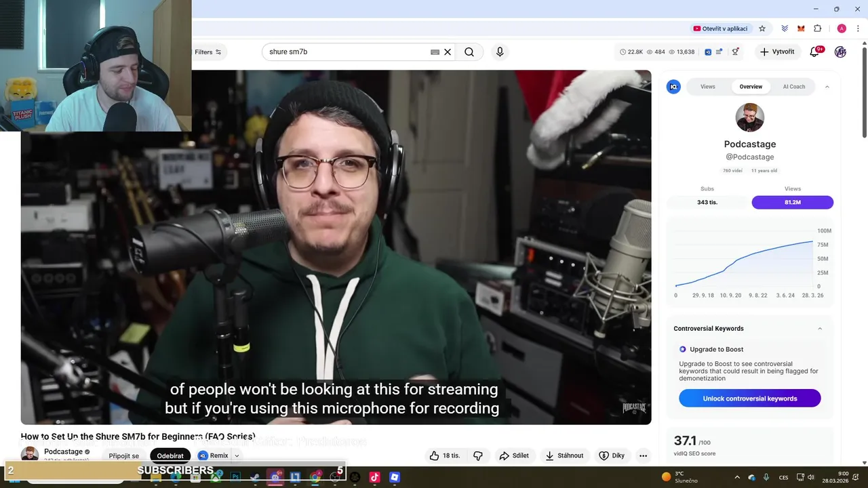Click the vidIQ Remix button
The image size is (868, 488).
tap(214, 455)
